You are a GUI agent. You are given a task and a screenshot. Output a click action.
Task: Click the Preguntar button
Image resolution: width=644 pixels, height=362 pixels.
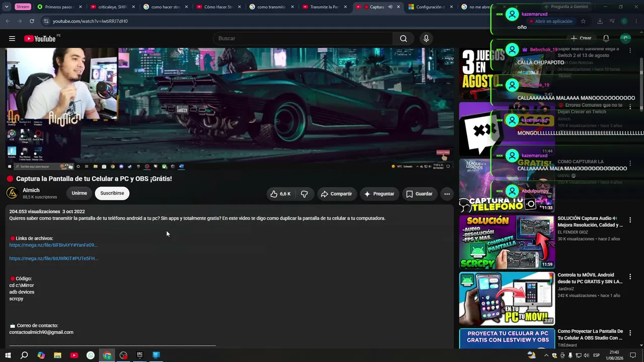pyautogui.click(x=379, y=194)
